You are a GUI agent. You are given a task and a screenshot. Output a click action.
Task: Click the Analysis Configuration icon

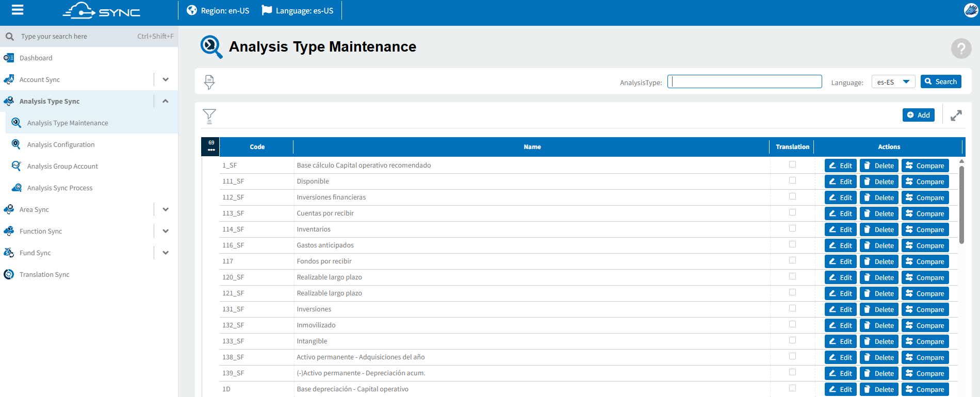(x=16, y=144)
